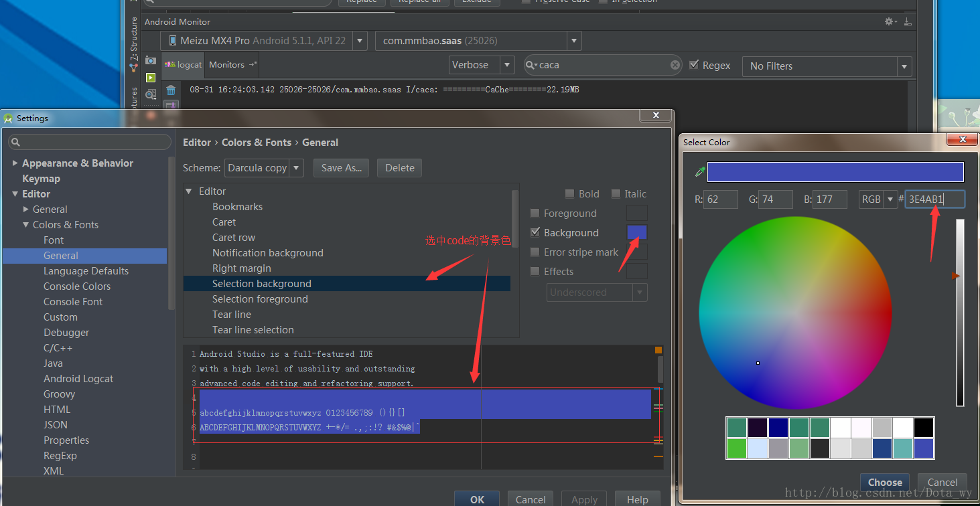Hide the Android Monitor tool window
The height and width of the screenshot is (506, 980).
point(908,21)
